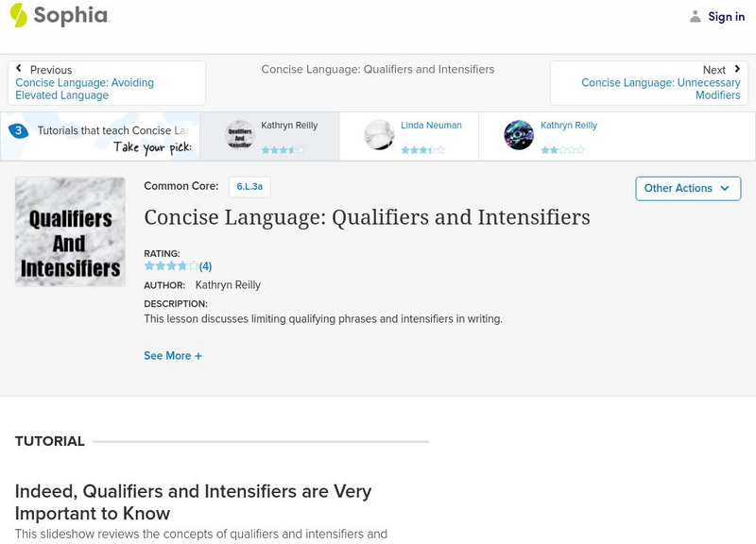Select the second Kathryn Reilly swirl avatar
The image size is (756, 544).
point(519,135)
